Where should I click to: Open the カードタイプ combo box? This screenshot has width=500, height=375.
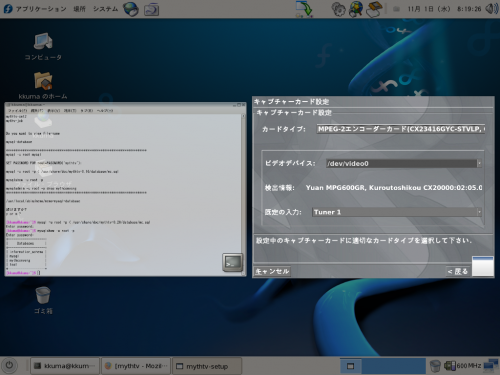tap(401, 129)
